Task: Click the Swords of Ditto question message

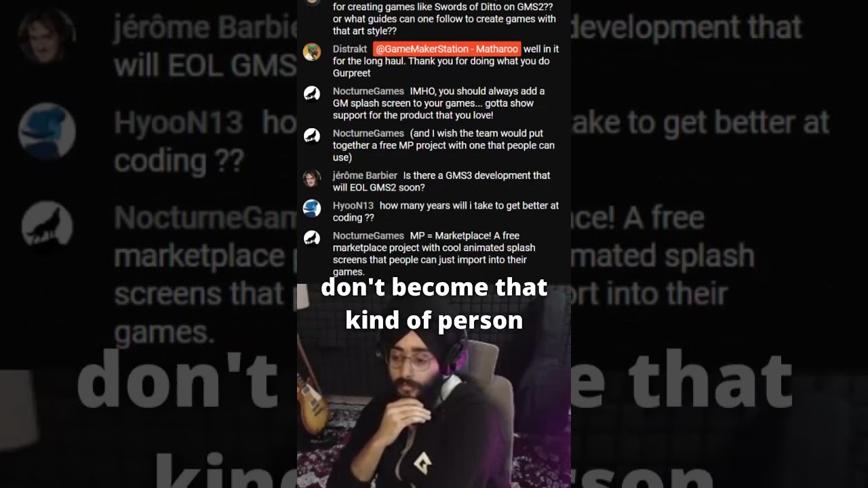Action: click(444, 19)
